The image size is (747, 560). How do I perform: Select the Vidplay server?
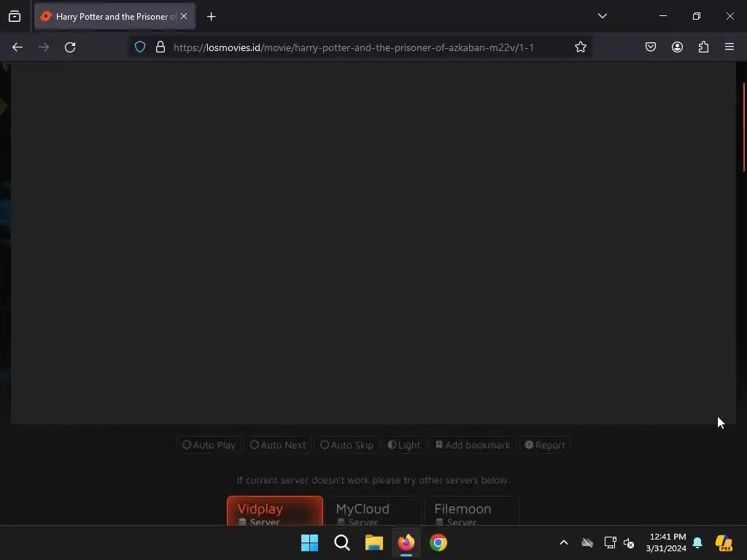click(275, 511)
